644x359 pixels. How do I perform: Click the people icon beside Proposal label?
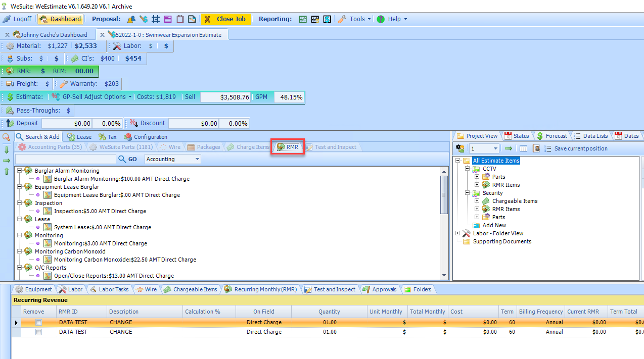click(x=131, y=19)
